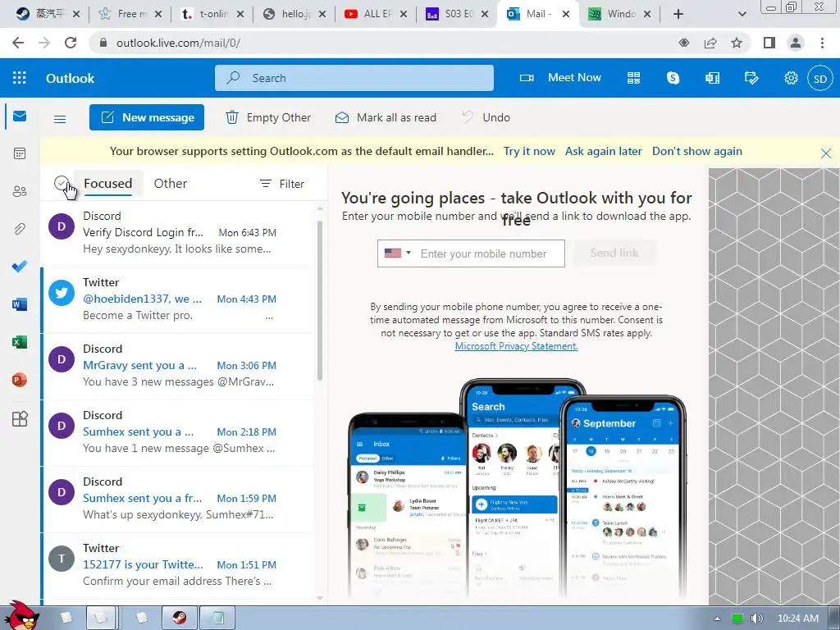
Task: Click the Send link button
Action: click(x=614, y=253)
